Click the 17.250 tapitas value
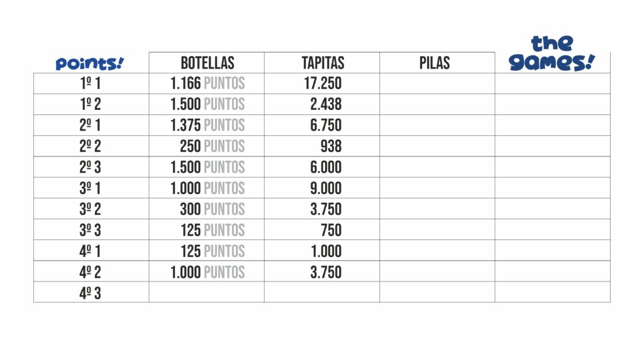Screen dimensions: 644x338 point(323,84)
